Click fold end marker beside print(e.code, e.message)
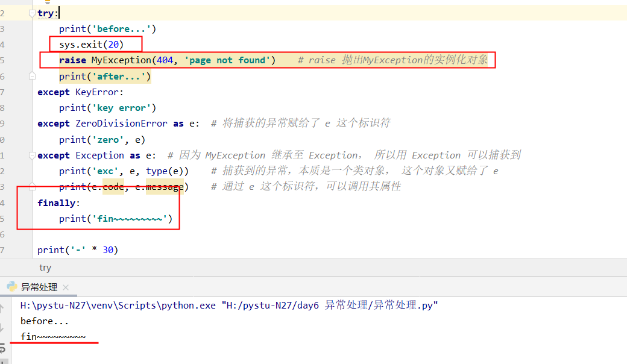This screenshot has height=364, width=627. (33, 187)
